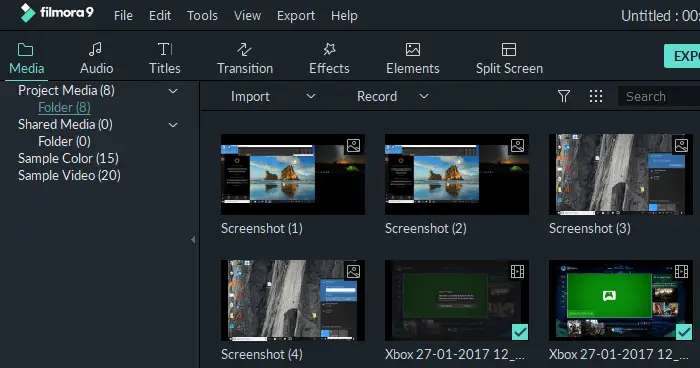Switch to the Transition tab
The image size is (700, 368).
tap(245, 59)
